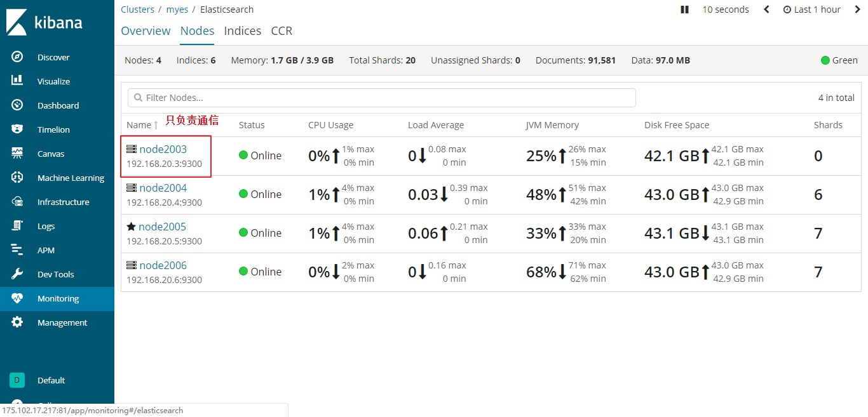
Task: Change the 10 seconds refresh interval
Action: [726, 10]
